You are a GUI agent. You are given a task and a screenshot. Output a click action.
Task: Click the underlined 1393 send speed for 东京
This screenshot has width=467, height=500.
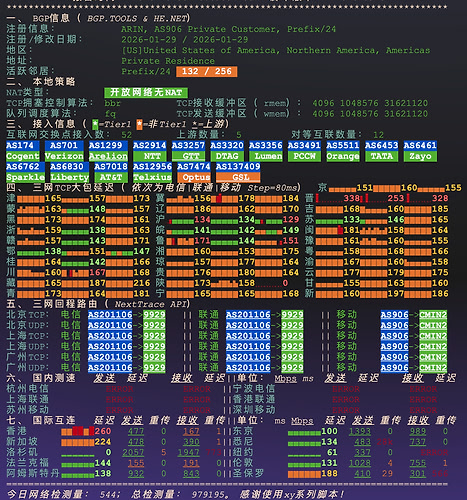360,431
